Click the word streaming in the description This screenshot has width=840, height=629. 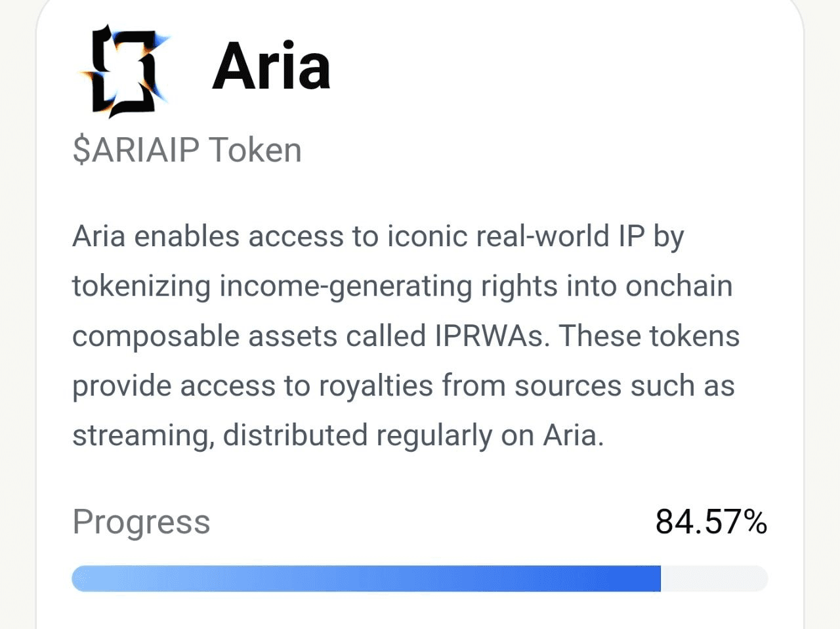click(142, 436)
